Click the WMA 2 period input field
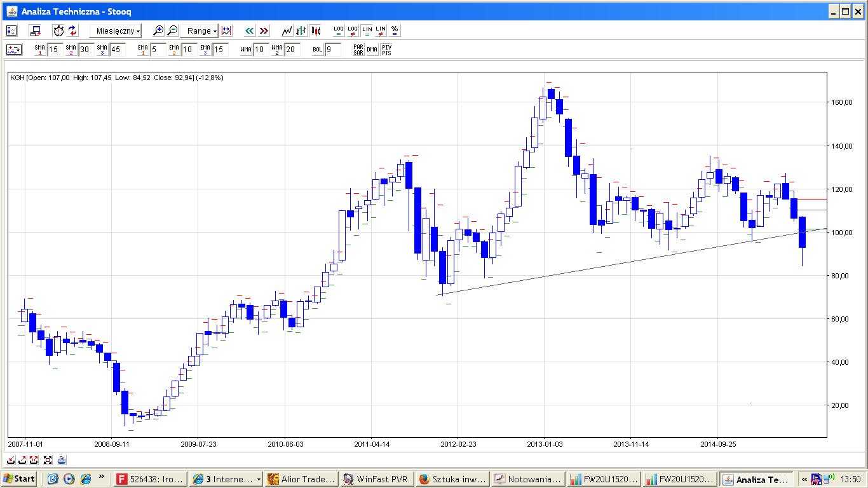The height and width of the screenshot is (488, 868). click(x=292, y=50)
